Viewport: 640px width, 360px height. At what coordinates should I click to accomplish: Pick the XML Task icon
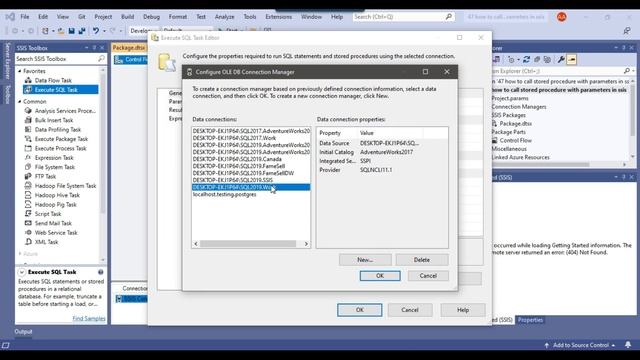click(x=28, y=242)
